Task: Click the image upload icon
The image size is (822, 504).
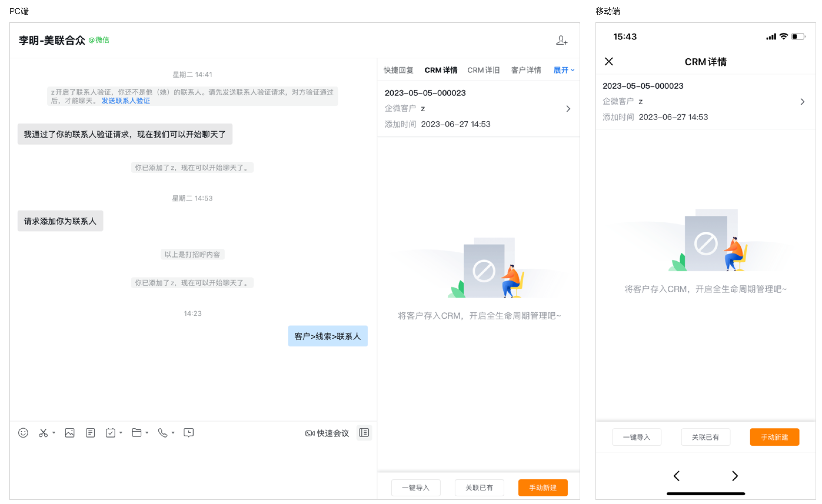Action: (x=70, y=433)
